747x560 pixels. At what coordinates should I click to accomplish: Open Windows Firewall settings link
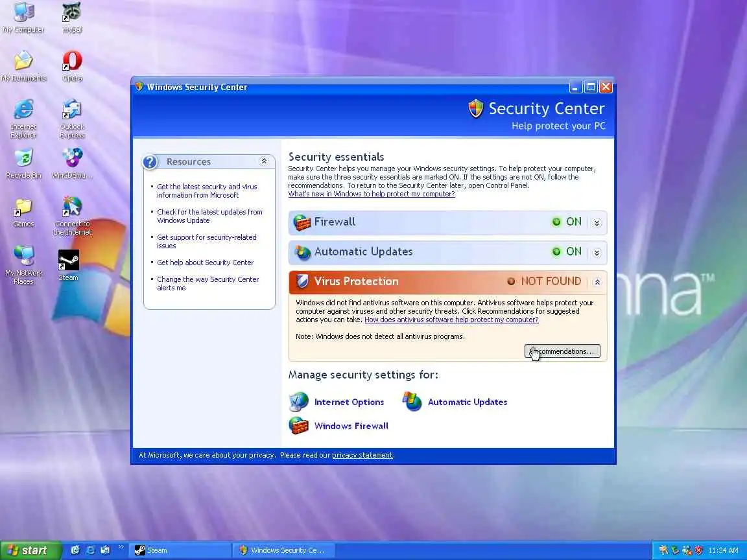351,426
